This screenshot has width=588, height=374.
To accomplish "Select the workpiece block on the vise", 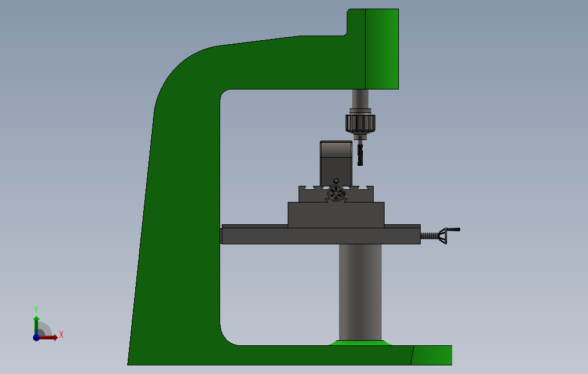I will click(x=336, y=163).
